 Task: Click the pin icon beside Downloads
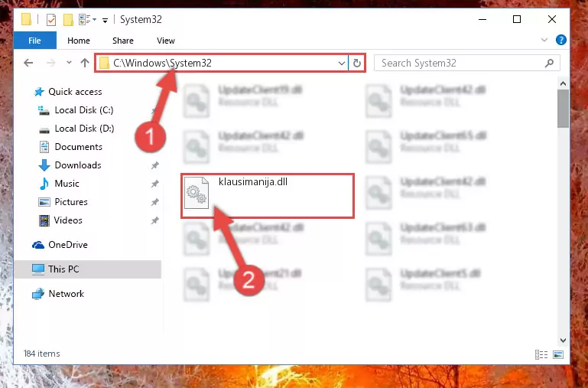click(155, 165)
